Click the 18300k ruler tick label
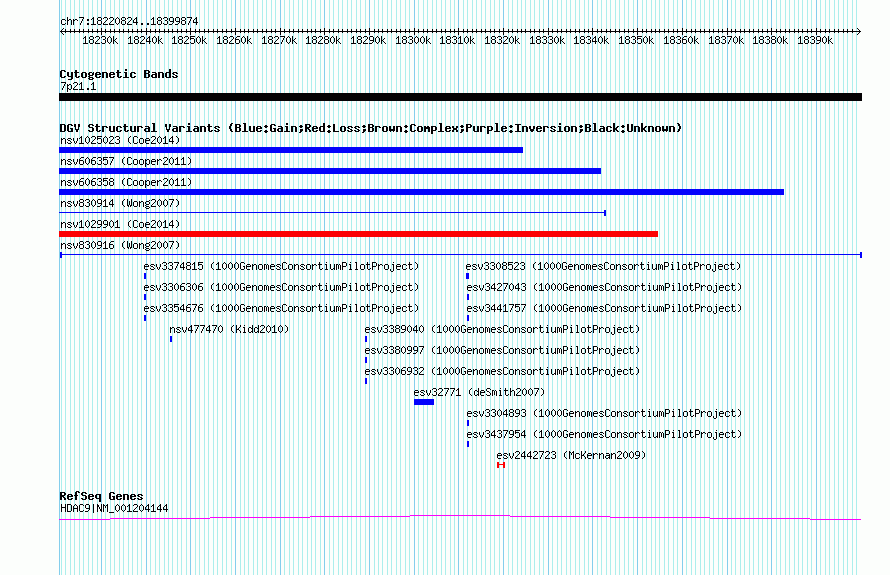This screenshot has height=575, width=890. click(x=413, y=40)
